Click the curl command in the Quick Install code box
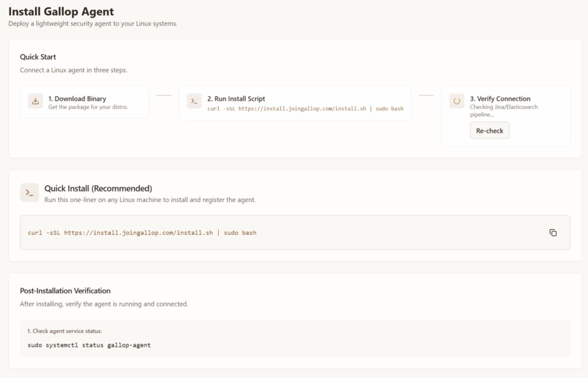The height and width of the screenshot is (378, 588). pos(142,233)
